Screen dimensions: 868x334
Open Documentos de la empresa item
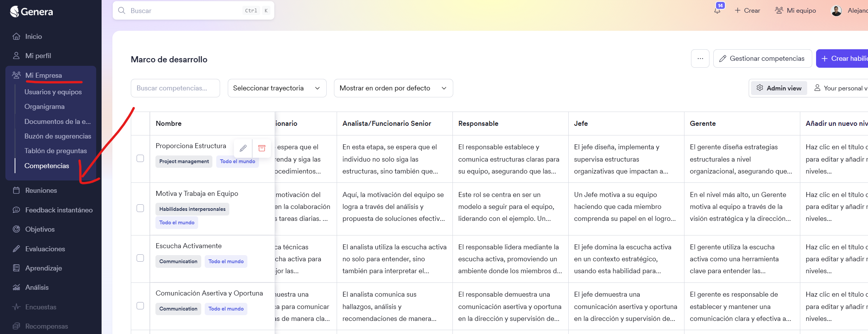[x=58, y=122]
